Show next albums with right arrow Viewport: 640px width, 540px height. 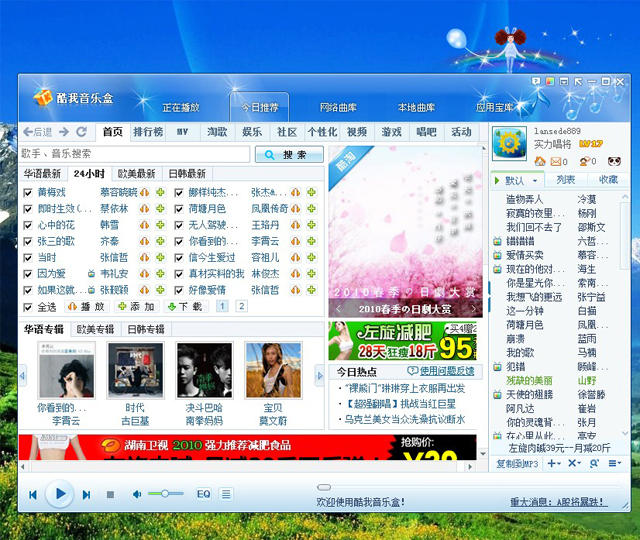[x=320, y=376]
